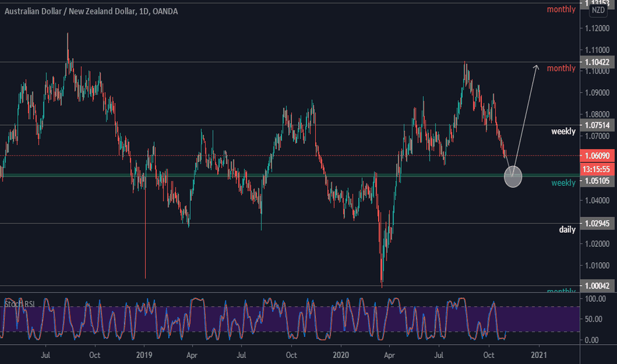This screenshot has width=617, height=364.
Task: Click the 1.02000 price axis value
Action: (597, 244)
